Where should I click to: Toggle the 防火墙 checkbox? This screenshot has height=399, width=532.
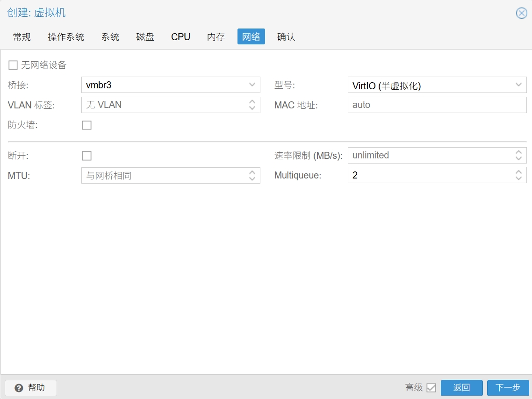click(x=87, y=125)
